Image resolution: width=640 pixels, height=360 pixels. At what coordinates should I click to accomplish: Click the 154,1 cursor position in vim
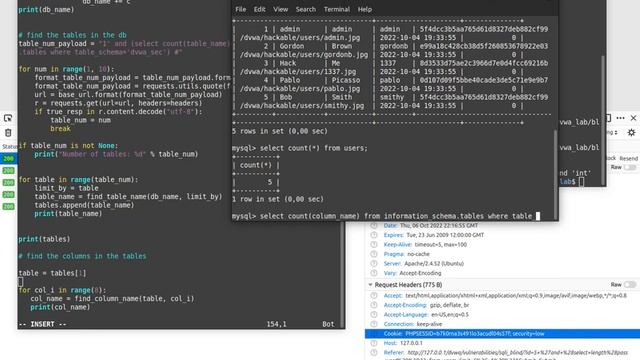tap(276, 324)
